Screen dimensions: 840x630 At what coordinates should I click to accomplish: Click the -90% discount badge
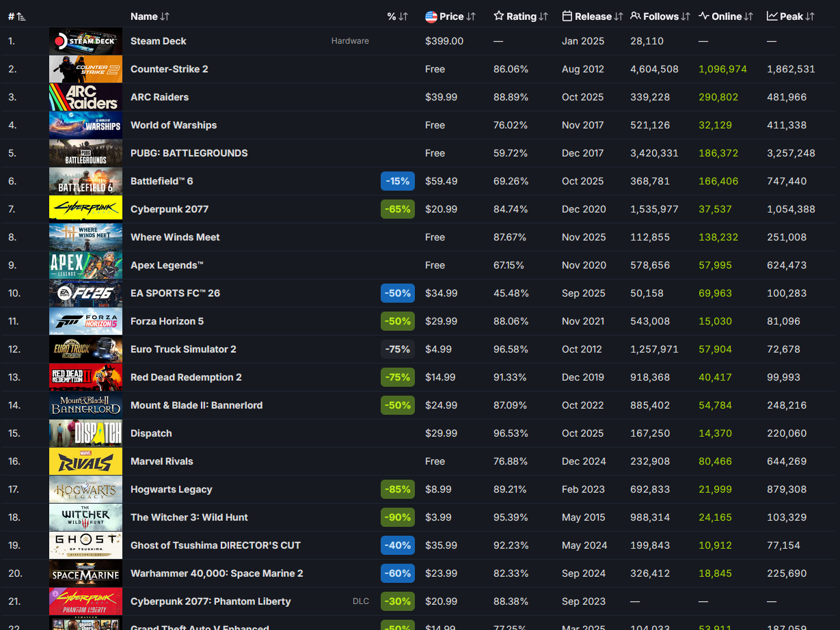398,517
